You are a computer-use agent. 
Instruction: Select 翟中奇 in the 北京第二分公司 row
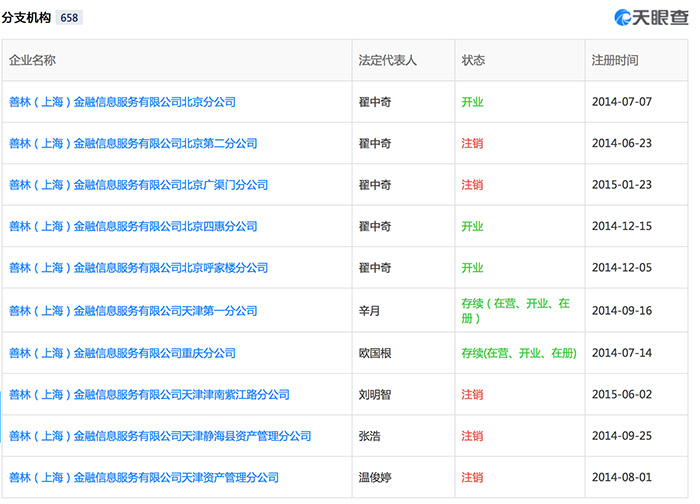(x=375, y=144)
